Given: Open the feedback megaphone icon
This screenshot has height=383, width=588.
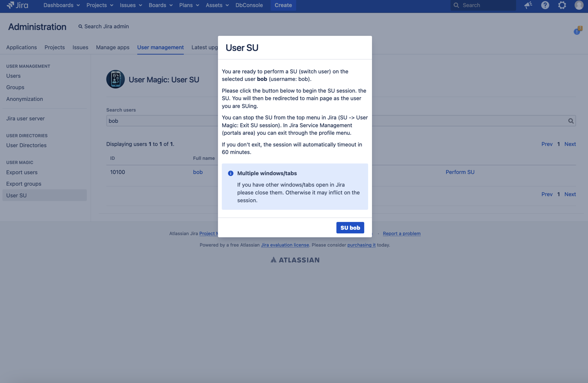Looking at the screenshot, I should click(x=528, y=5).
